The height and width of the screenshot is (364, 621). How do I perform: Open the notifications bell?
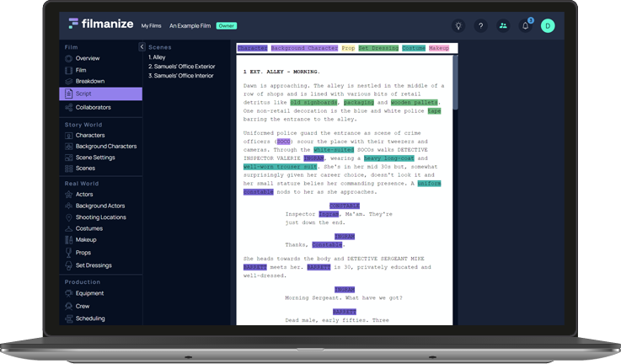(x=526, y=26)
